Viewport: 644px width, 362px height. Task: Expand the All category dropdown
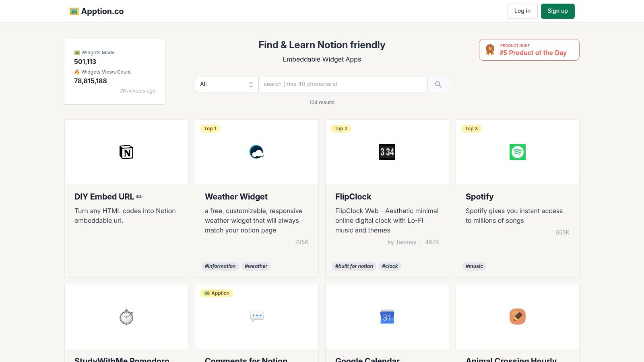tap(227, 84)
